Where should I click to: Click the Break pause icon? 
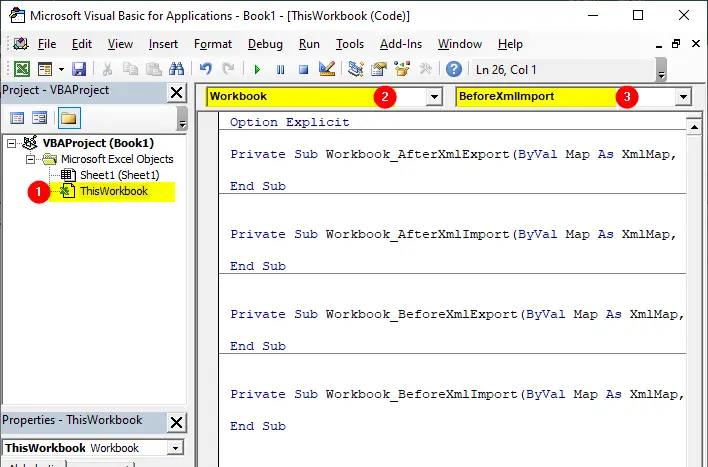280,70
